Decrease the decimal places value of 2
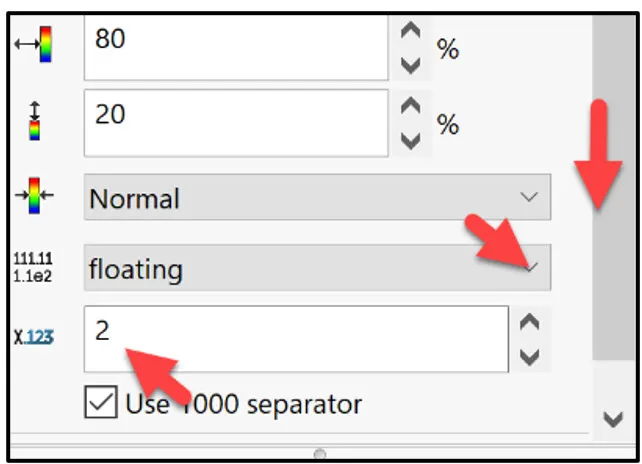The width and height of the screenshot is (642, 464). [x=529, y=357]
